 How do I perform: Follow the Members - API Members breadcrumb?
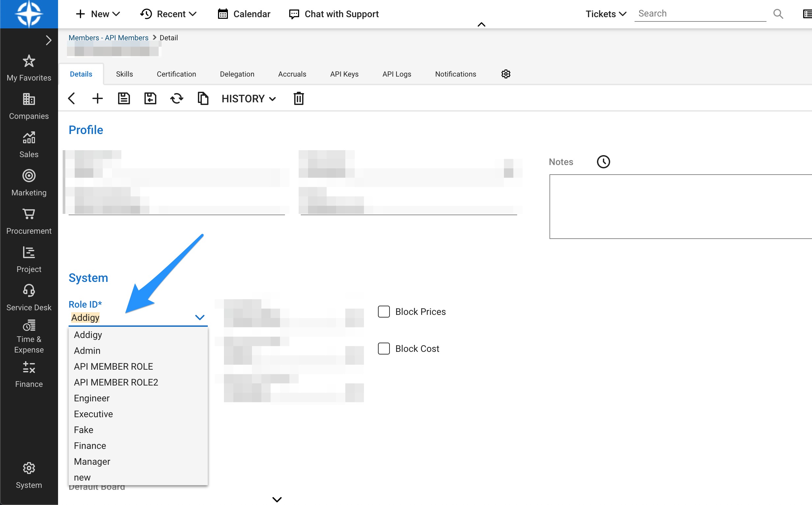[109, 38]
